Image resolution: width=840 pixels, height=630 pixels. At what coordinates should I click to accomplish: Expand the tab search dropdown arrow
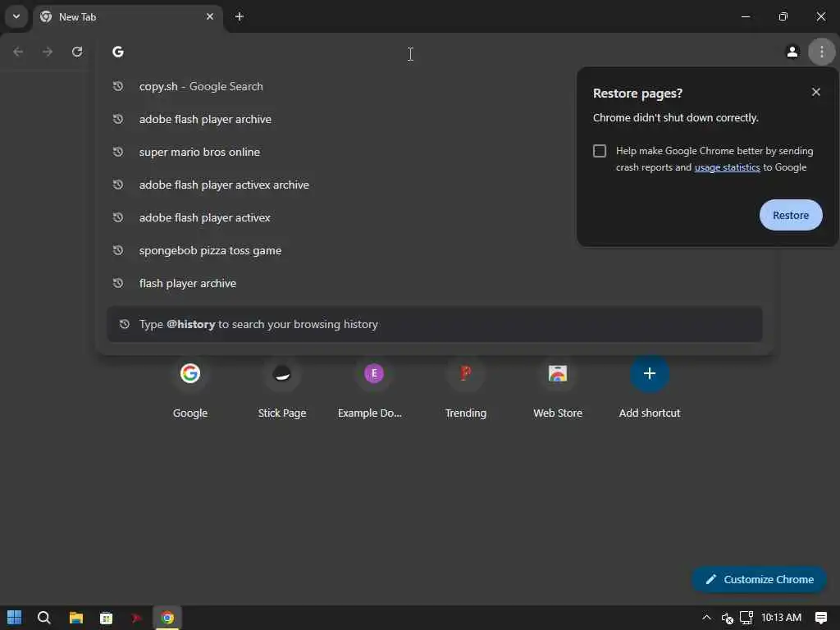[x=16, y=16]
